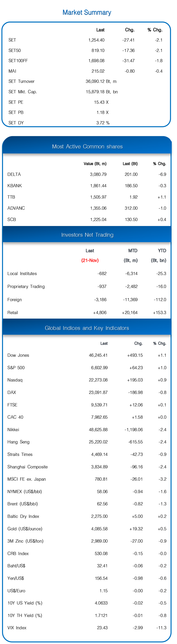The height and width of the screenshot is (644, 177).
Task: Select the 10Y TH Yield (%) label
Action: [25, 615]
